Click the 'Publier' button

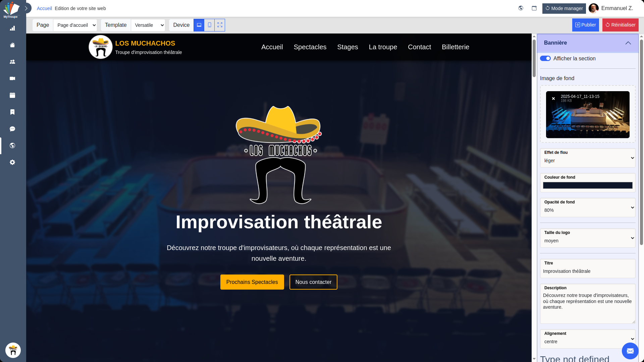(585, 25)
